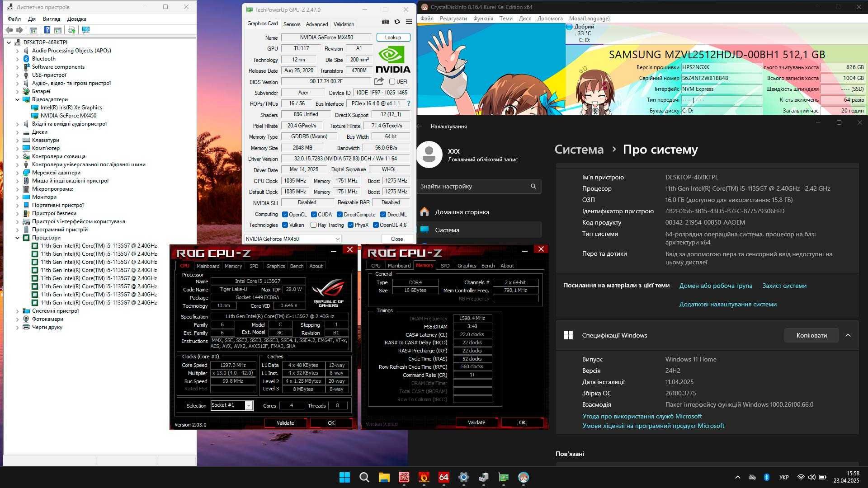Click the Знайти настройку search field
This screenshot has width=868, height=488.
coord(479,186)
